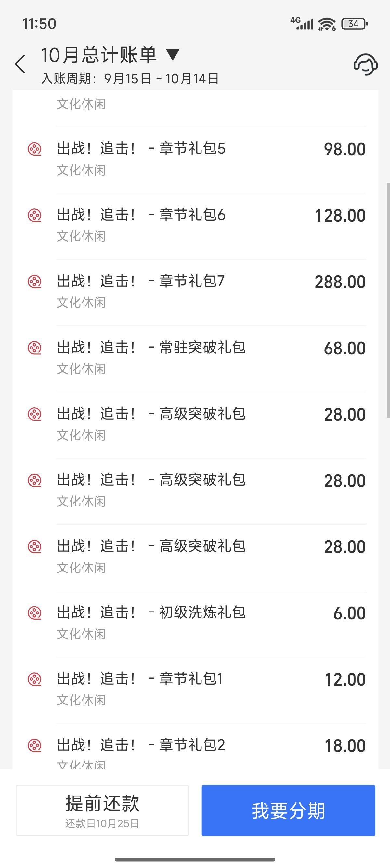Tap the battery indicator in status bar
Image resolution: width=390 pixels, height=868 pixels.
tap(354, 24)
